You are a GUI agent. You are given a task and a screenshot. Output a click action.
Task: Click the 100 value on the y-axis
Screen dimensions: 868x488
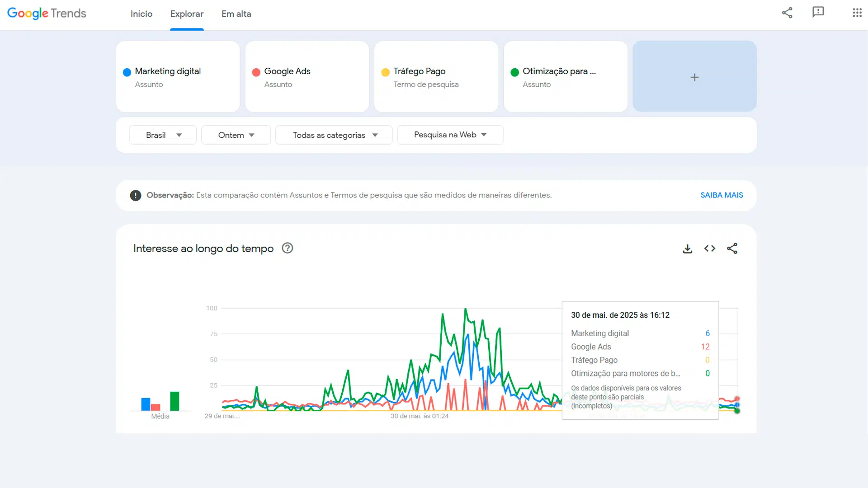point(212,308)
